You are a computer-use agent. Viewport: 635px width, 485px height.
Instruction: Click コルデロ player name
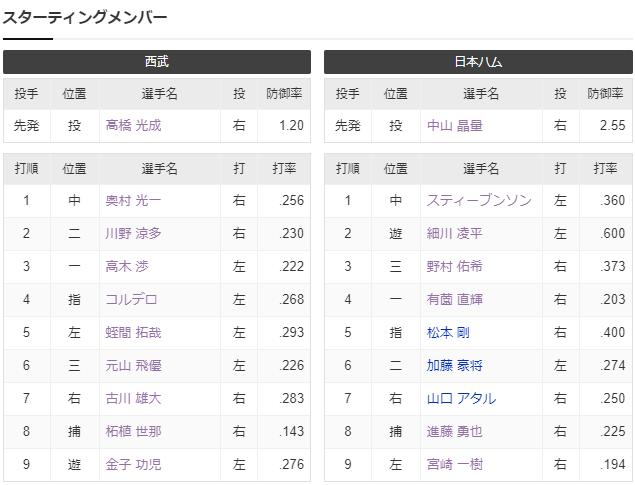point(131,300)
